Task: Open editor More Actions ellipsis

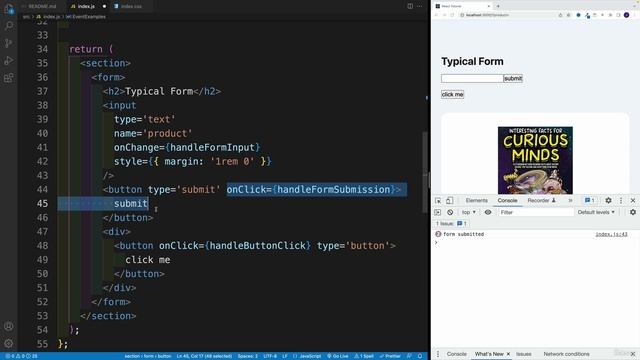Action: pyautogui.click(x=420, y=6)
